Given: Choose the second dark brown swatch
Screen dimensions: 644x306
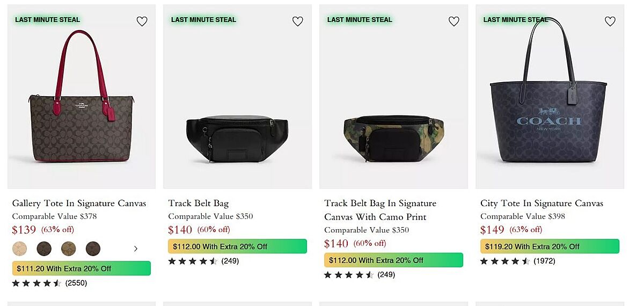Looking at the screenshot, I should click(x=44, y=249).
